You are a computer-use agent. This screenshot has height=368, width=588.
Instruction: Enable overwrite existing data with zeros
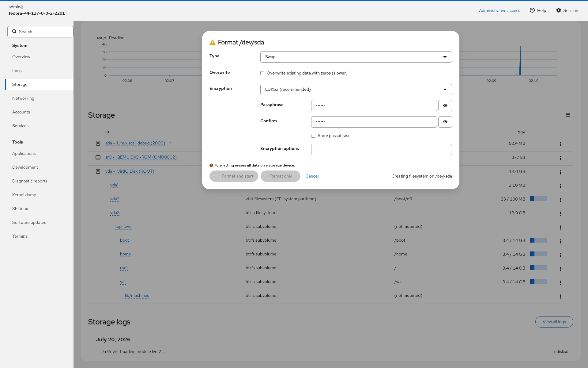[x=262, y=73]
